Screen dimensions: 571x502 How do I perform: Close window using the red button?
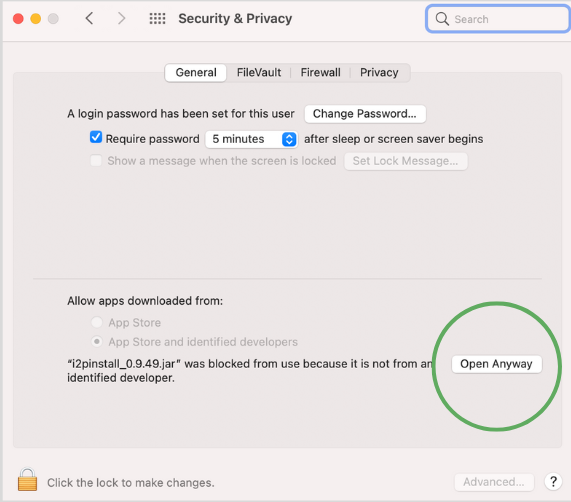(x=18, y=19)
